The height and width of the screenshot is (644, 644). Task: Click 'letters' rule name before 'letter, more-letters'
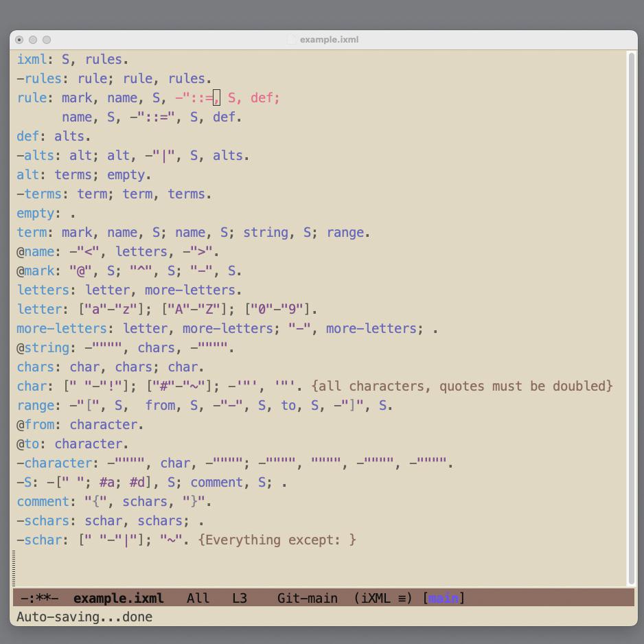click(43, 290)
